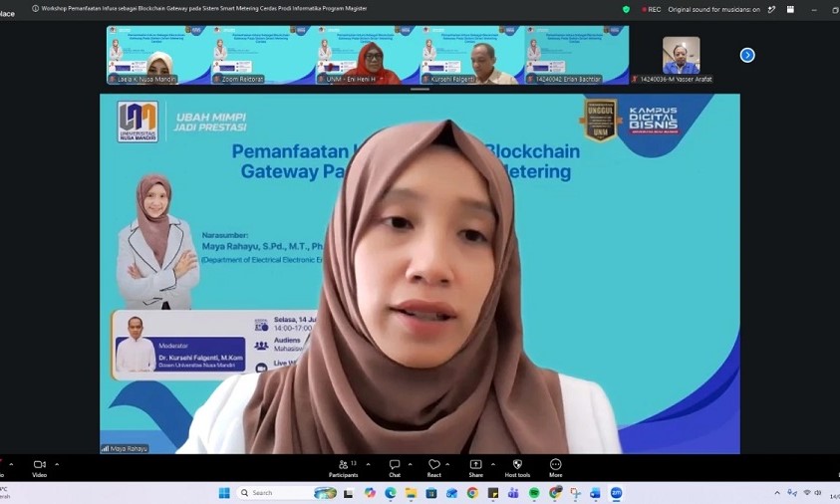Open Sticky Notes from taskbar
This screenshot has height=504, width=840.
click(493, 493)
